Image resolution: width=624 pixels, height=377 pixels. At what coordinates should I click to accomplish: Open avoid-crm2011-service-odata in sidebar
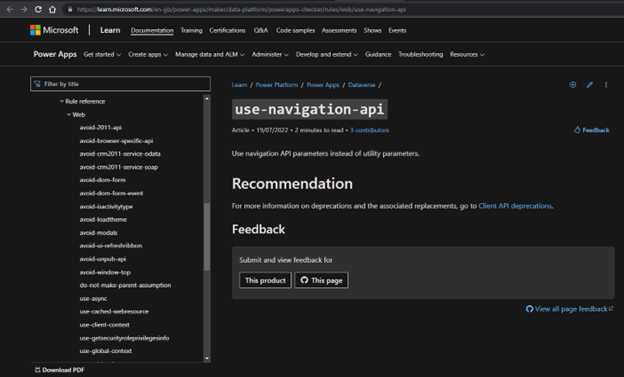120,154
